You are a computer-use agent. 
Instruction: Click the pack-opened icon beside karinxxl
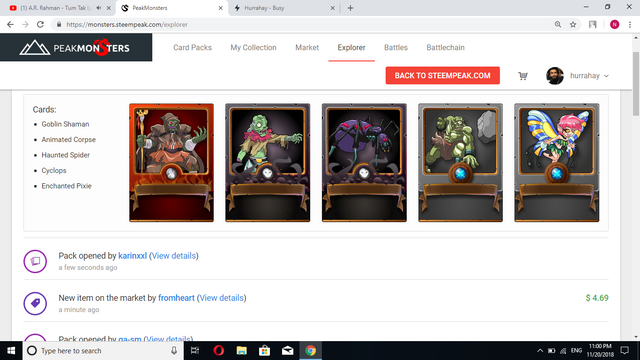[35, 261]
